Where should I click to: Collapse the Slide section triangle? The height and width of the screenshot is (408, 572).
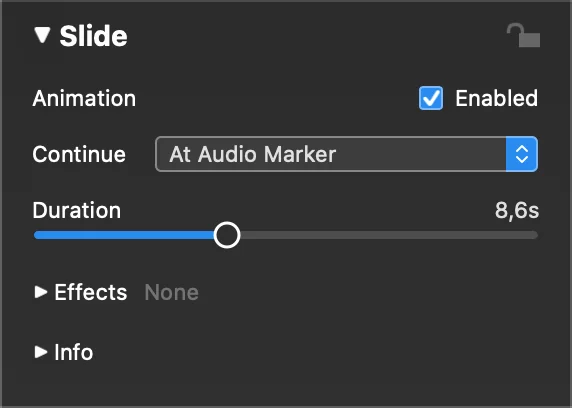[x=42, y=35]
